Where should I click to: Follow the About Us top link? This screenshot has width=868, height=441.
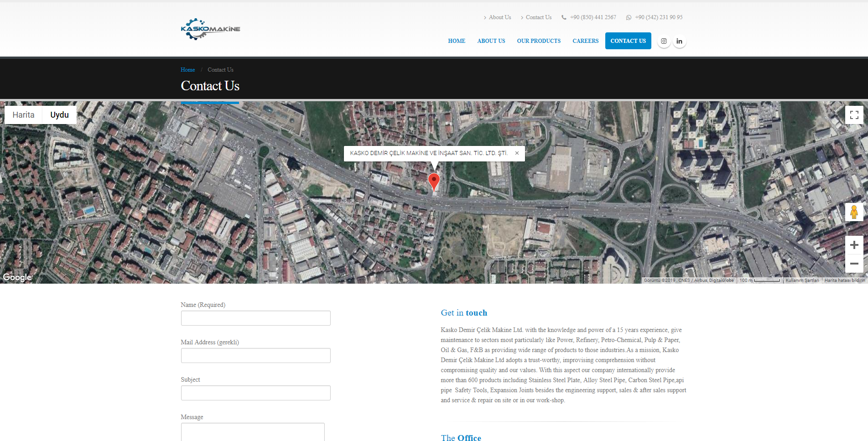500,17
